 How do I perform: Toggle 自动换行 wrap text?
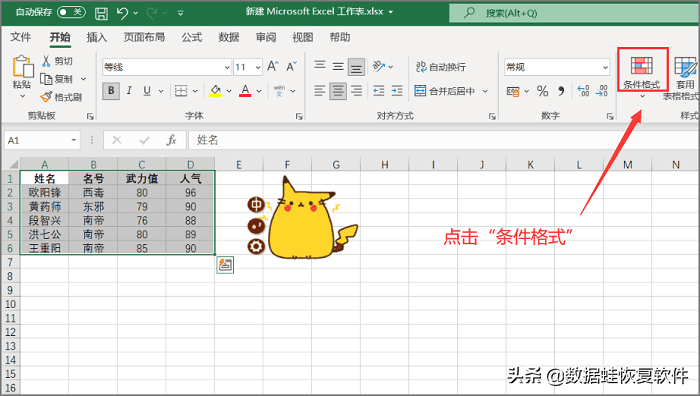[x=441, y=67]
